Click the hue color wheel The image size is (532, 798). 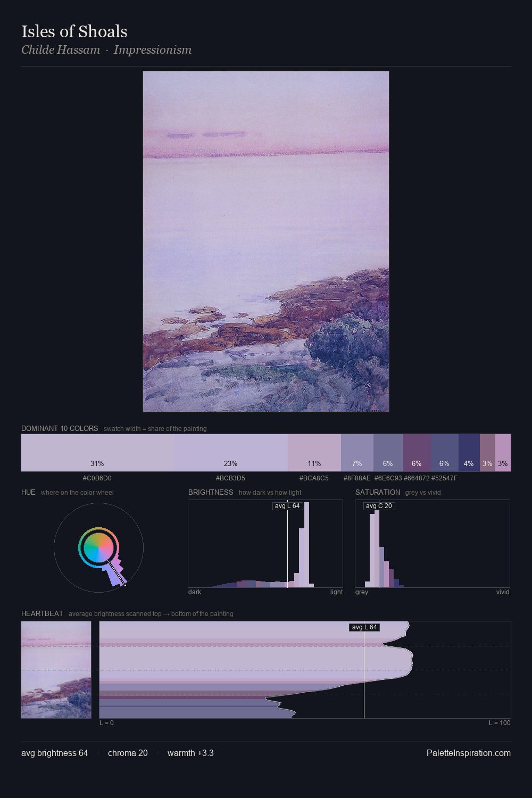[99, 547]
